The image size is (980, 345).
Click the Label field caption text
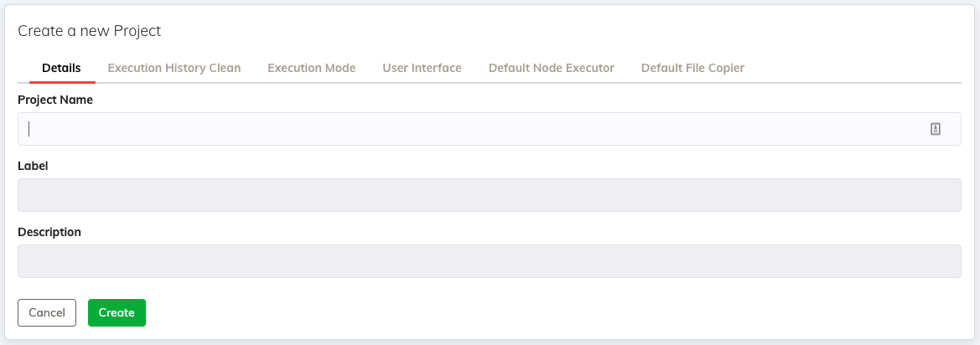(x=34, y=166)
